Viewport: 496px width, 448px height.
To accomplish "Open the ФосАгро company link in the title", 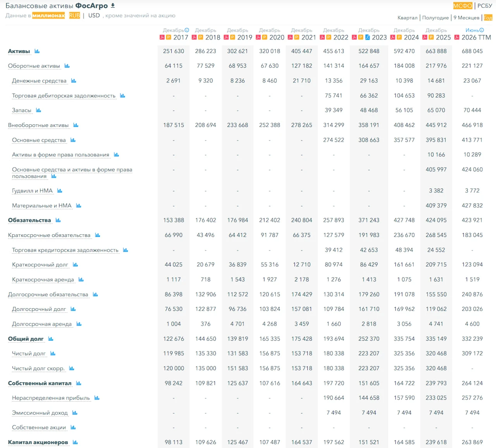I will point(91,6).
